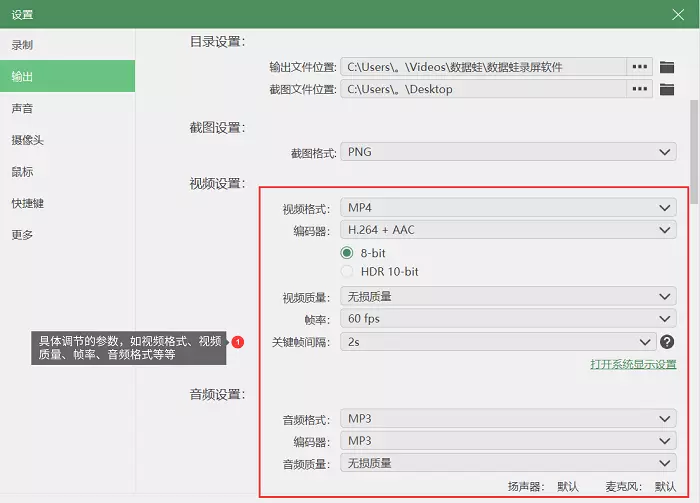Browse output file location with ellipsis button
Screen dimensions: 700x503
pos(639,67)
